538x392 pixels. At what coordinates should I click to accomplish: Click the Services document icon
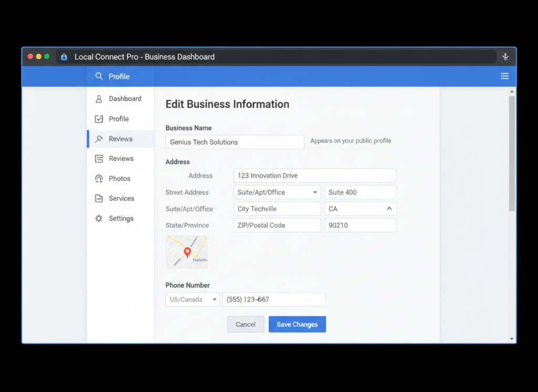coord(99,198)
